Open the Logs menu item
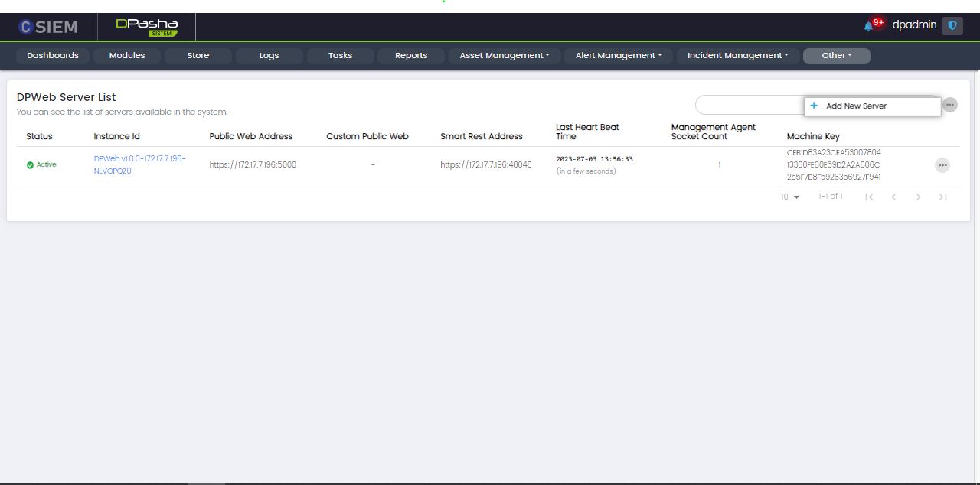Viewport: 980px width, 485px height. tap(269, 56)
